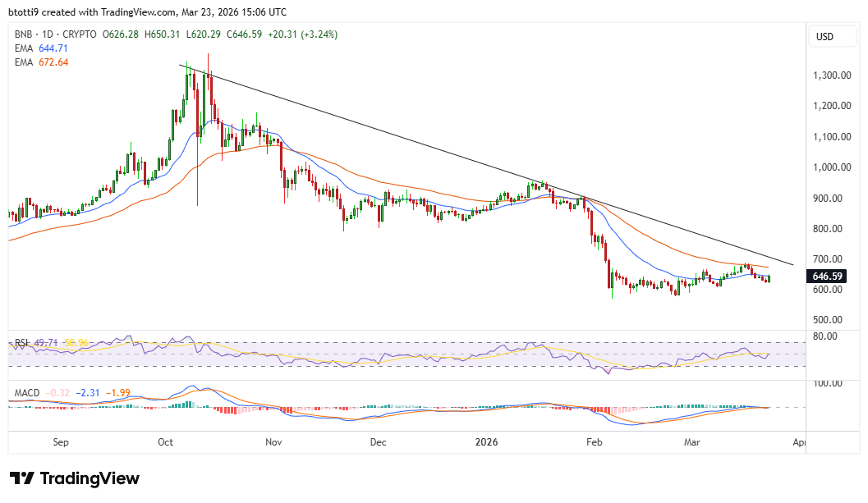Select the 2026 label on the time axis
Screen dimensions: 868x503
tap(486, 442)
